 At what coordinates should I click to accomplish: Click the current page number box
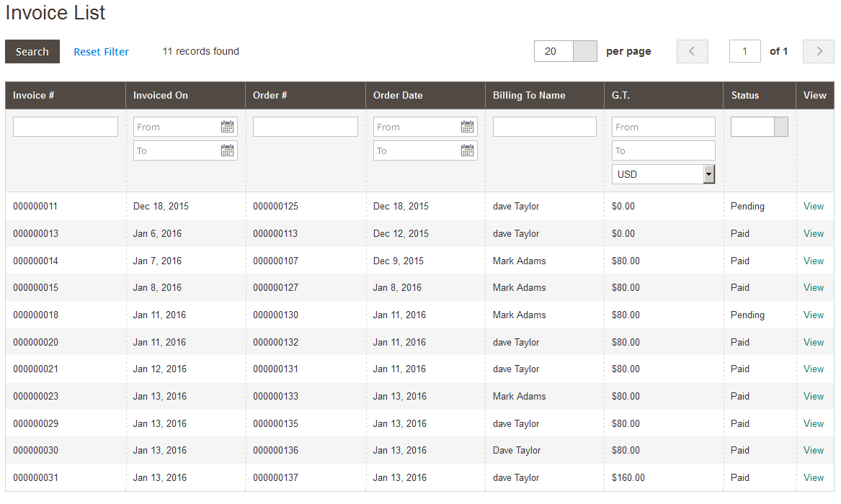click(x=745, y=51)
